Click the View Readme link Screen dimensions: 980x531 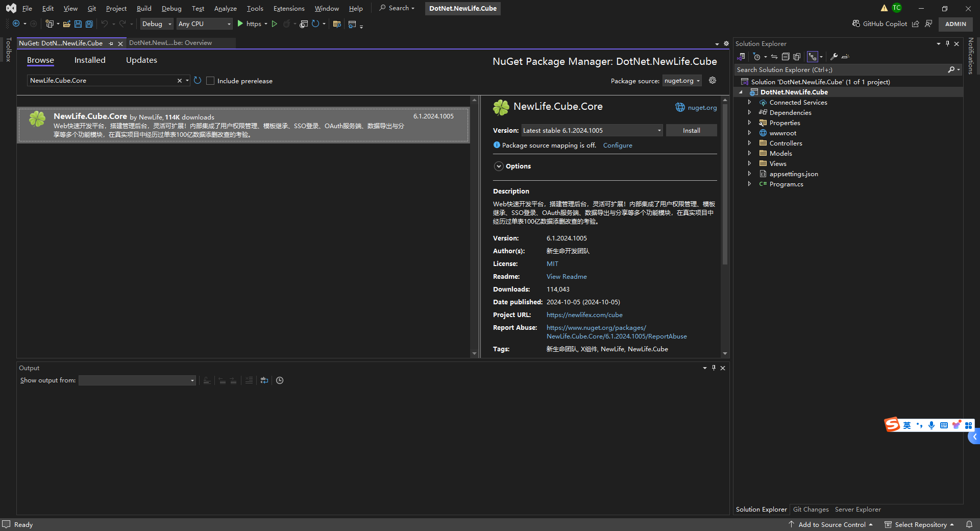coord(567,277)
